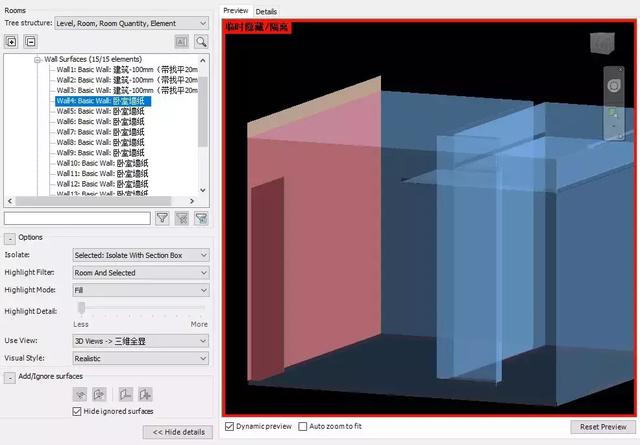Screen dimensions: 640x445
Task: Collapse the Add/Ignore surfaces section
Action: [x=9, y=378]
